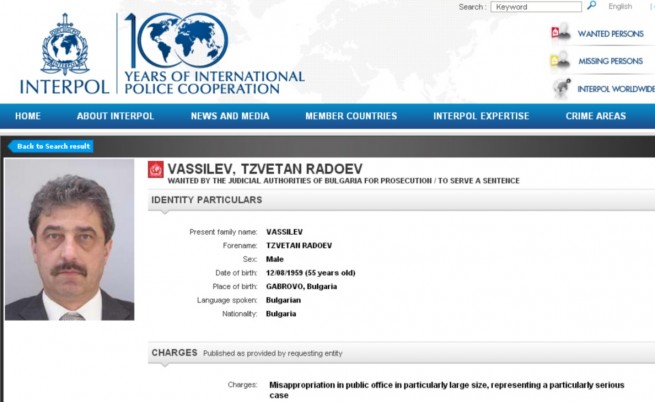
Task: Open the MISSING PERSONS link
Action: pos(610,61)
